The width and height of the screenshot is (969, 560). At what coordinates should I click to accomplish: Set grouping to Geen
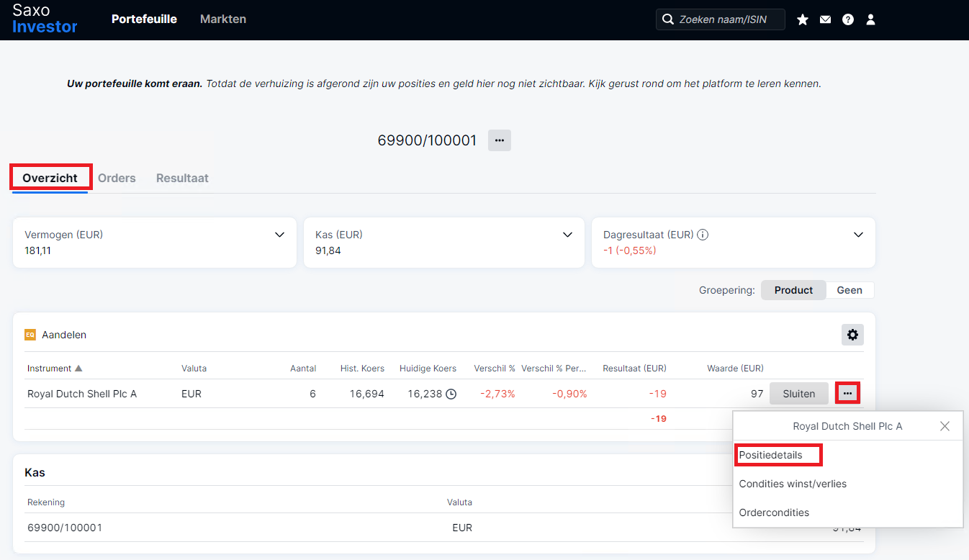tap(849, 290)
